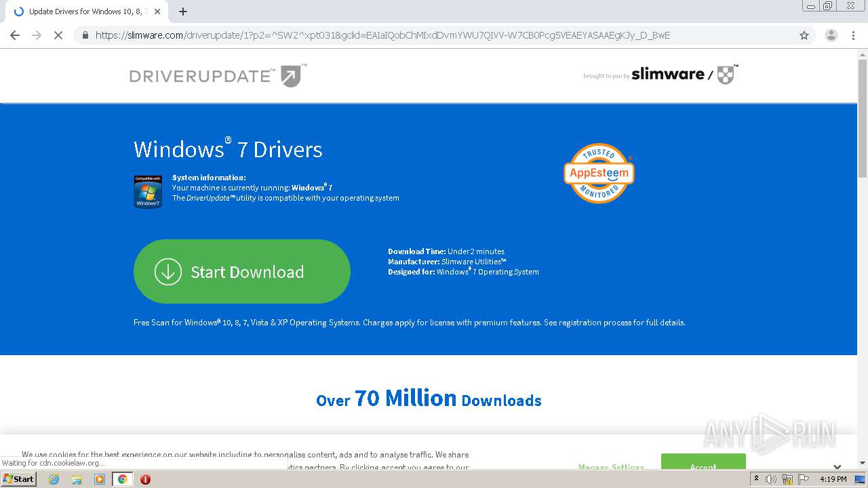The height and width of the screenshot is (488, 868).
Task: Click the 'Free Scan for Windows' disclaimer
Action: tap(409, 323)
